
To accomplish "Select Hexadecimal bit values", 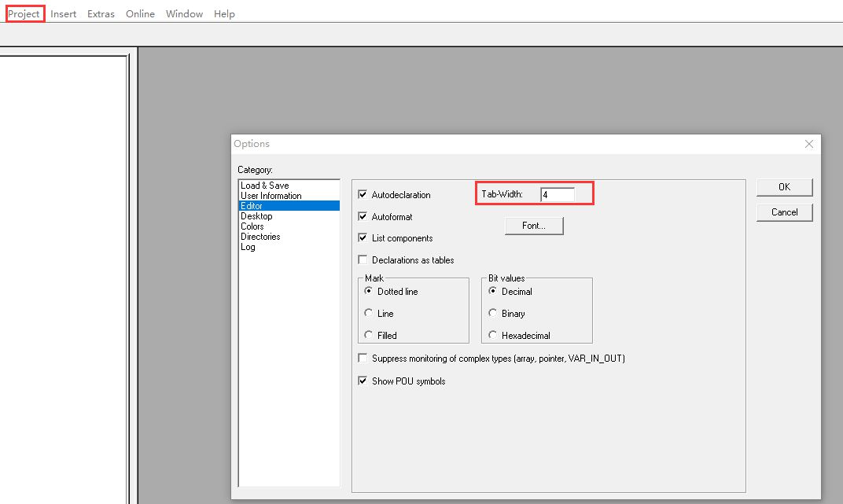I will (492, 335).
